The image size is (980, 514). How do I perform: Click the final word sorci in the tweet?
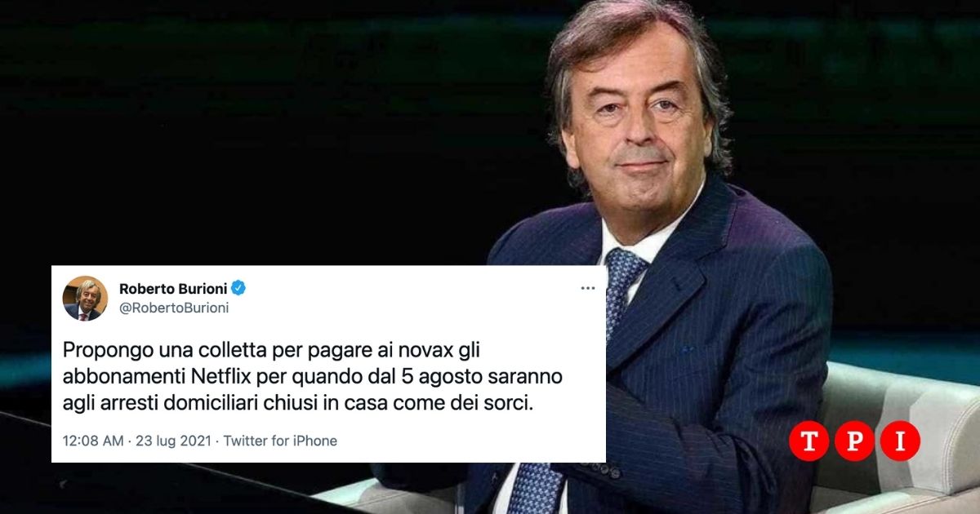tap(510, 402)
